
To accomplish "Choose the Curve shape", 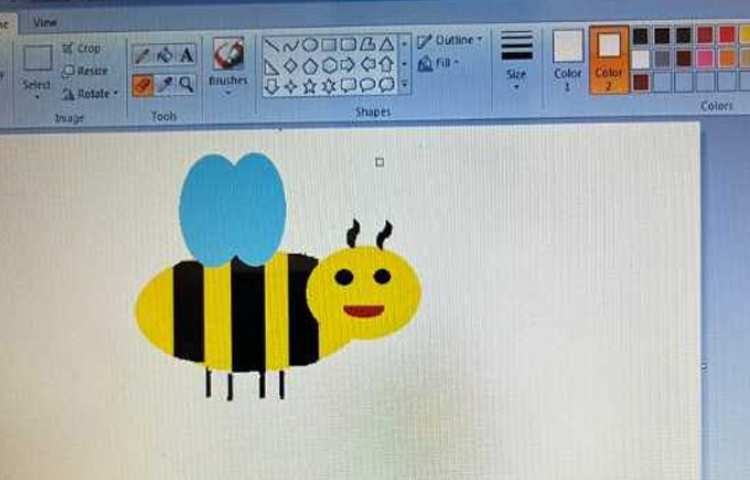I will coord(291,45).
